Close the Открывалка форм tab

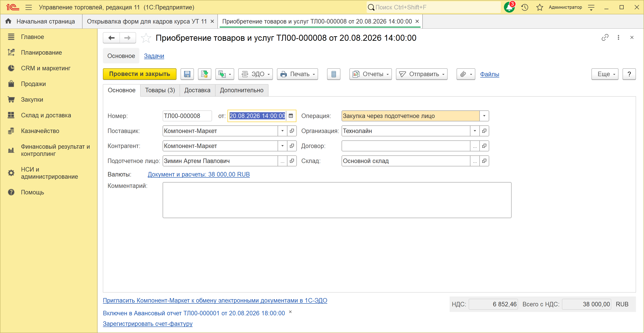(x=212, y=21)
